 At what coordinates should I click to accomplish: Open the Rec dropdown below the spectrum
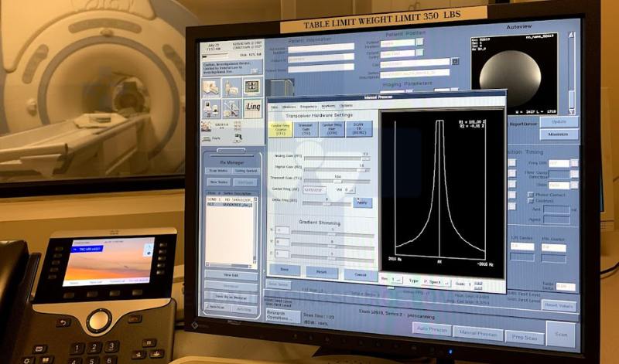coord(395,280)
